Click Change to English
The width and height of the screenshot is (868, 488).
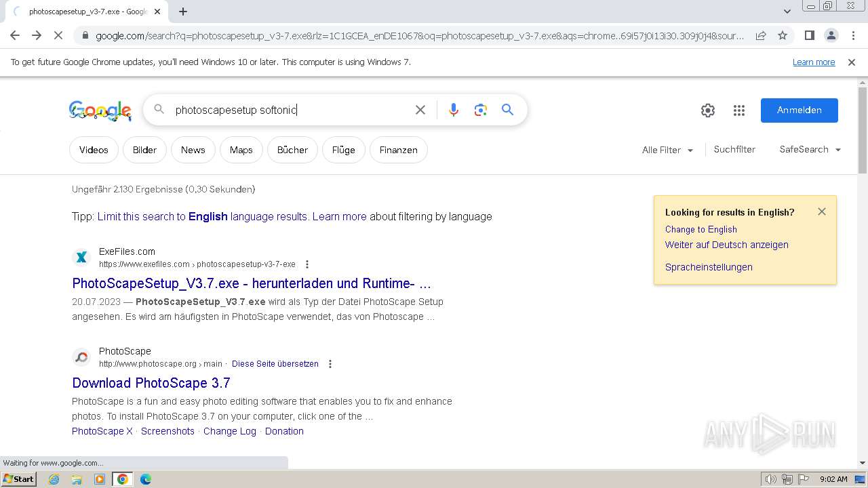[701, 229]
